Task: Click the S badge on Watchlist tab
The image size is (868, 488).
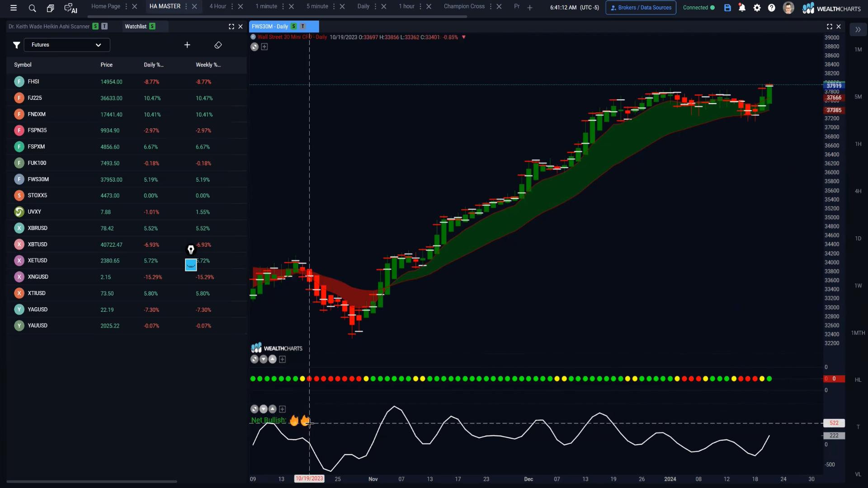Action: (x=152, y=26)
